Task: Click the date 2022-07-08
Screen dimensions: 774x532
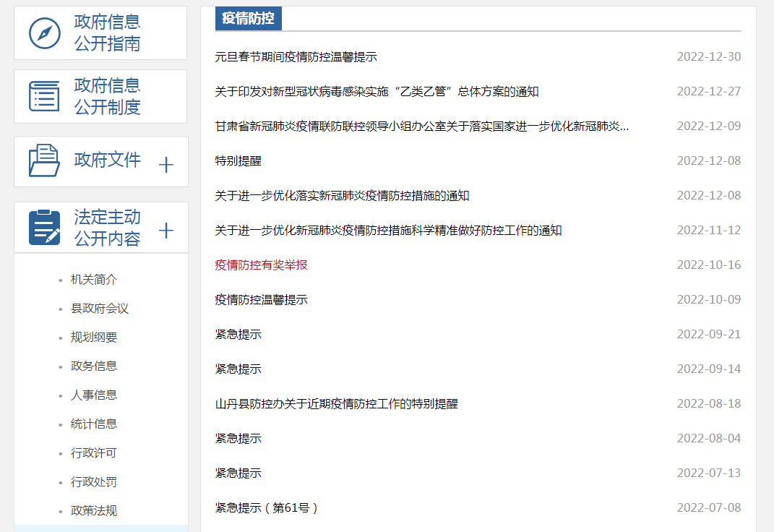Action: point(708,507)
